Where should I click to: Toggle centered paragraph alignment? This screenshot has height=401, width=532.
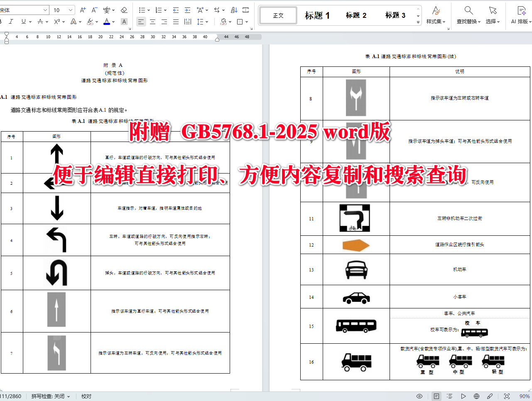click(x=152, y=22)
